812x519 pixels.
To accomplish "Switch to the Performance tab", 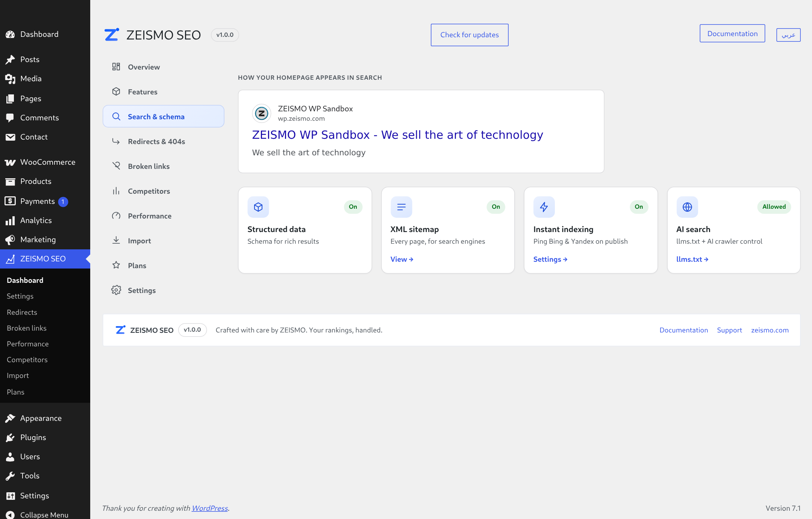I will point(164,216).
